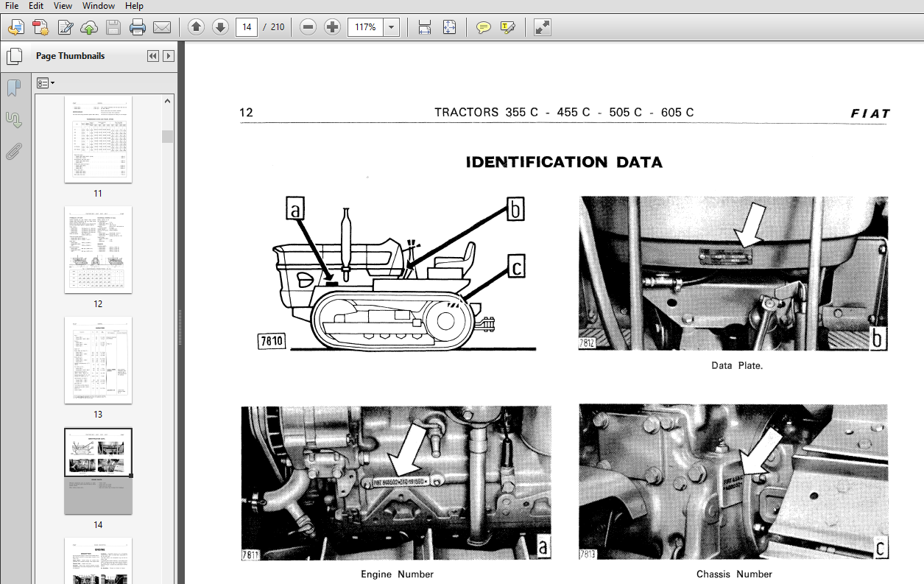Select the page 14 thumbnail
924x584 pixels.
[98, 471]
